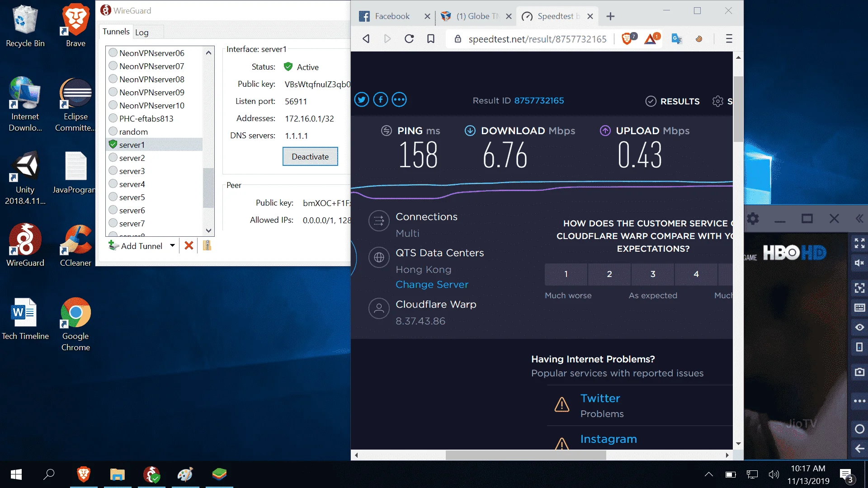Open the Twitter problems link
Viewport: 868px width, 488px height.
tap(600, 399)
